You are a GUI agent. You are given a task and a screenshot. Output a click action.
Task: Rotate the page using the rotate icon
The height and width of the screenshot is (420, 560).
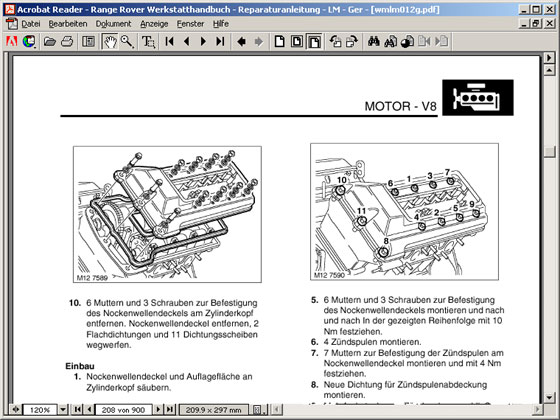[335, 42]
